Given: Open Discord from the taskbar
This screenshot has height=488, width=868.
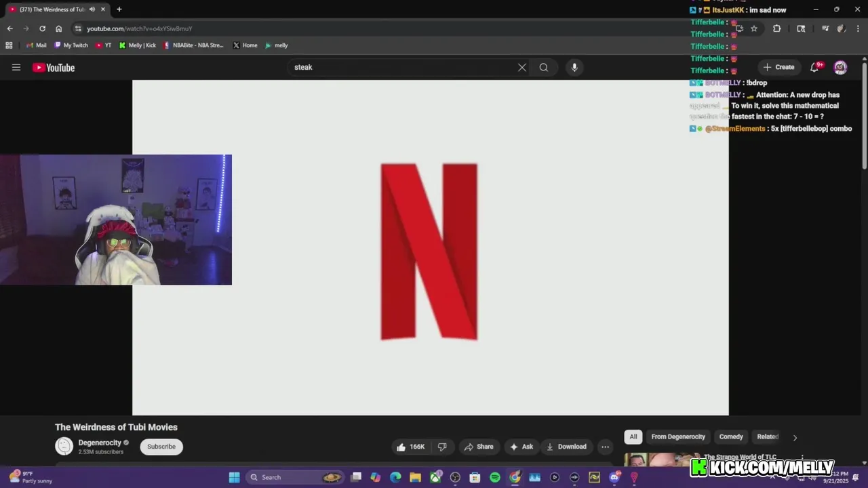Looking at the screenshot, I should [x=614, y=477].
